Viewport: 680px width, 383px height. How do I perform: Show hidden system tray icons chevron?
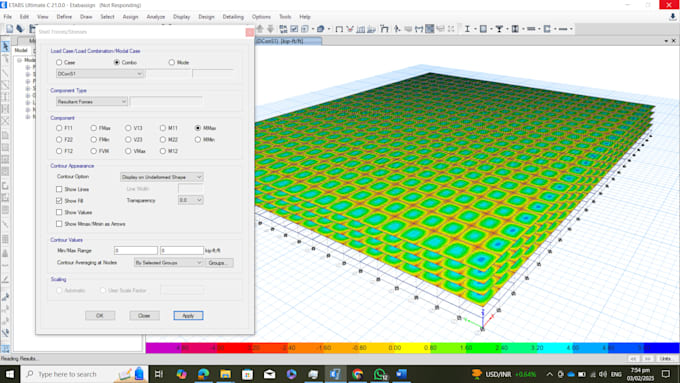(549, 374)
